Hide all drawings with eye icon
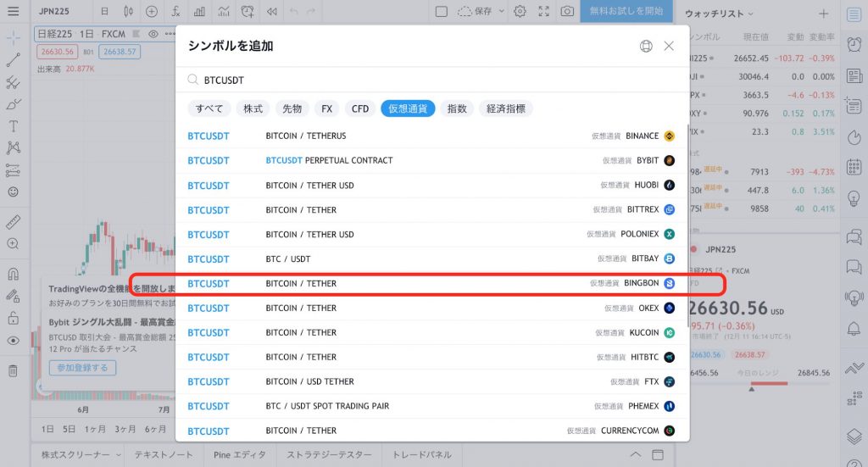The image size is (868, 467). 14,341
